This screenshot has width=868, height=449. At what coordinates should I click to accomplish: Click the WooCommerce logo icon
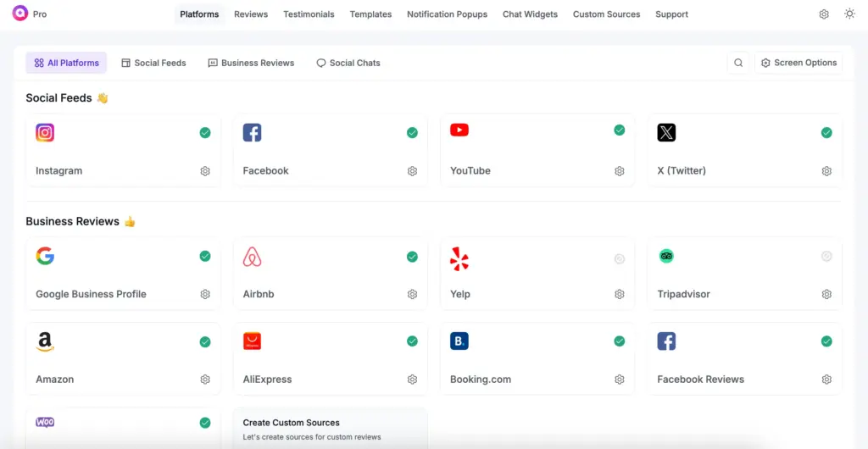pos(45,423)
